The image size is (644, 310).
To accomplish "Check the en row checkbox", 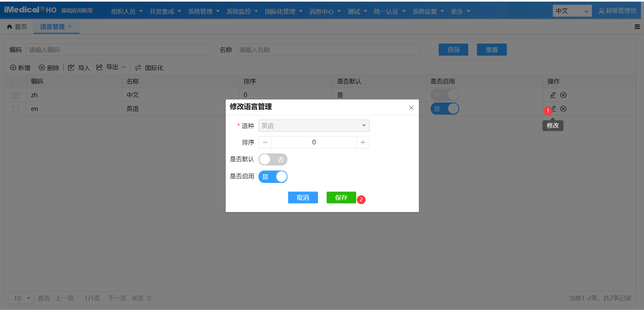I will [x=15, y=109].
